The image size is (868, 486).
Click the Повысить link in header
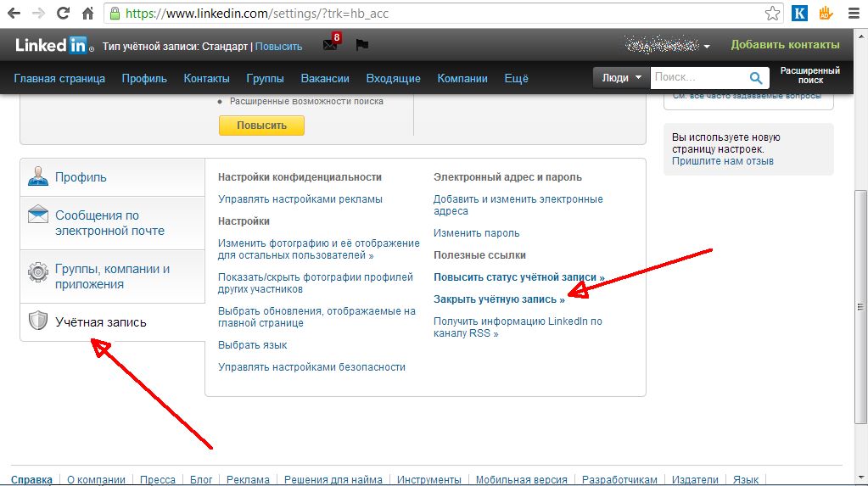tap(278, 47)
